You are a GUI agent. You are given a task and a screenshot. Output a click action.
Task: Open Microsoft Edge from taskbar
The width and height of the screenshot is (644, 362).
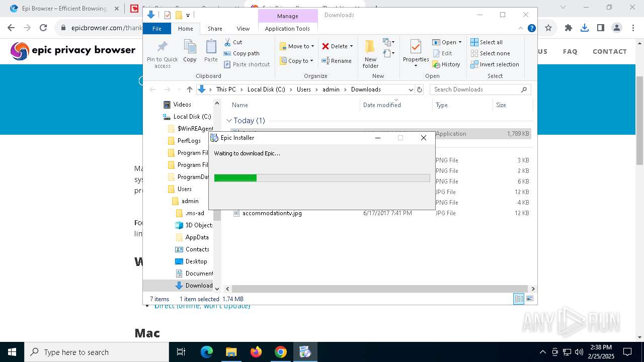tap(207, 352)
